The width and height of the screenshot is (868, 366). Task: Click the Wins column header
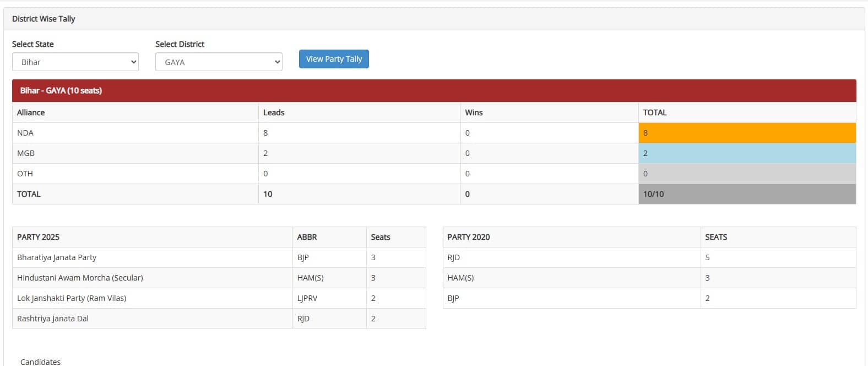click(x=474, y=112)
